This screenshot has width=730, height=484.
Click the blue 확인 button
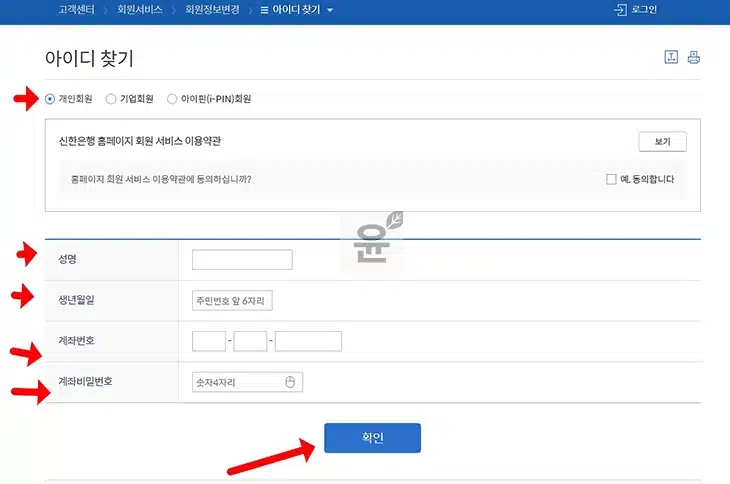[372, 437]
